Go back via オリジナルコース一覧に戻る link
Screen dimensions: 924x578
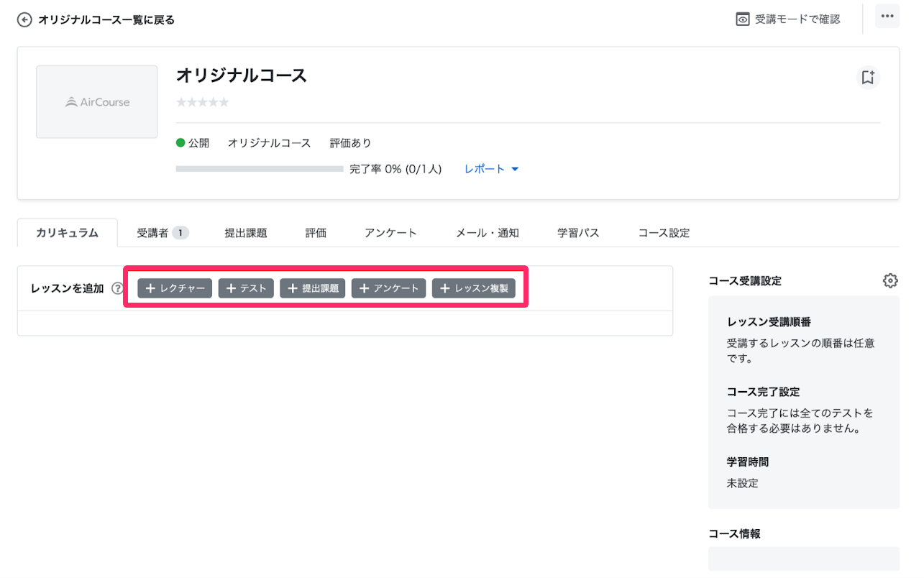106,20
